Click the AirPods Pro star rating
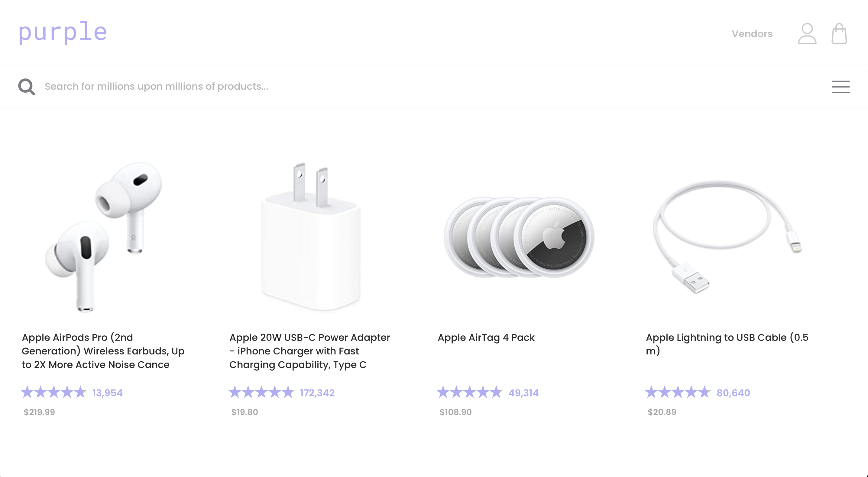The height and width of the screenshot is (477, 868). pos(54,392)
